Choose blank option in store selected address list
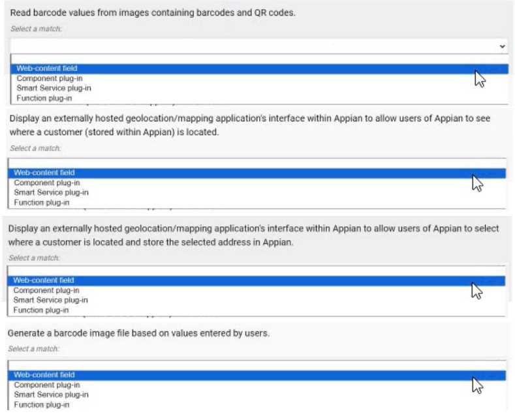The image size is (515, 420). tap(255, 271)
